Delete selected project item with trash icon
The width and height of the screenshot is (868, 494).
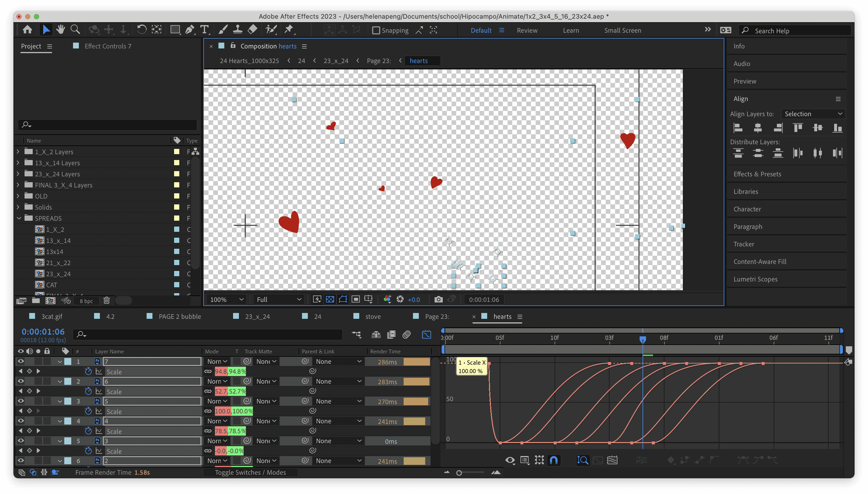[107, 301]
